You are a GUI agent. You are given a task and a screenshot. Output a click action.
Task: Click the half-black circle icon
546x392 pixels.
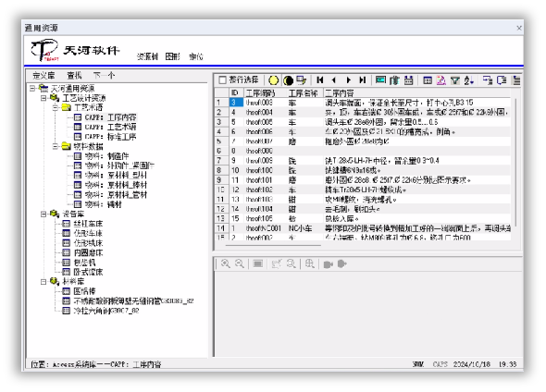289,80
